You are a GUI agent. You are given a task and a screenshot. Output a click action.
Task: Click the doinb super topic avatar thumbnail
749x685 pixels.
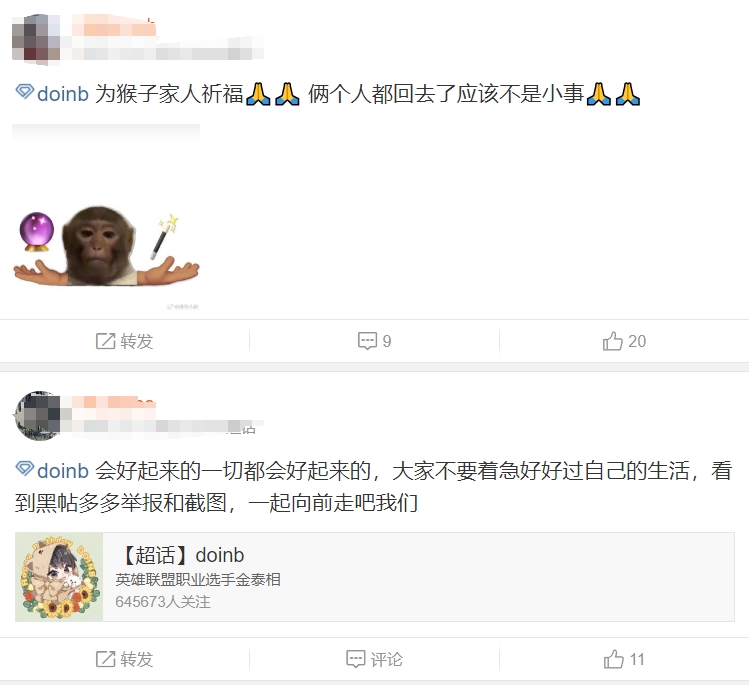coord(59,577)
